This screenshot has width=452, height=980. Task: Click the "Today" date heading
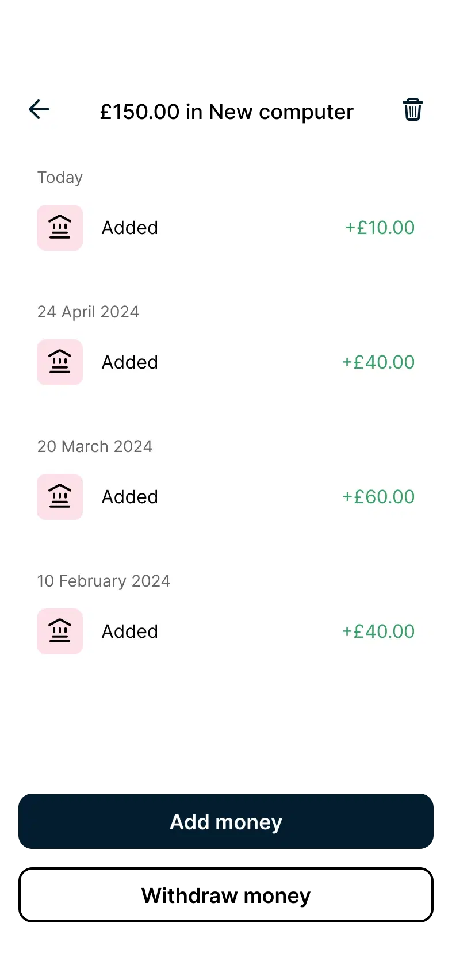point(60,177)
